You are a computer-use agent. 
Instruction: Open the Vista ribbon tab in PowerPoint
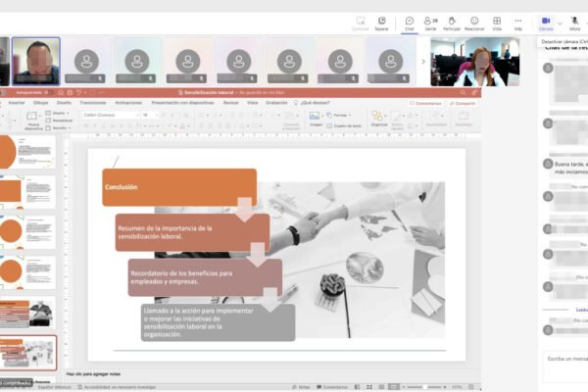(253, 103)
